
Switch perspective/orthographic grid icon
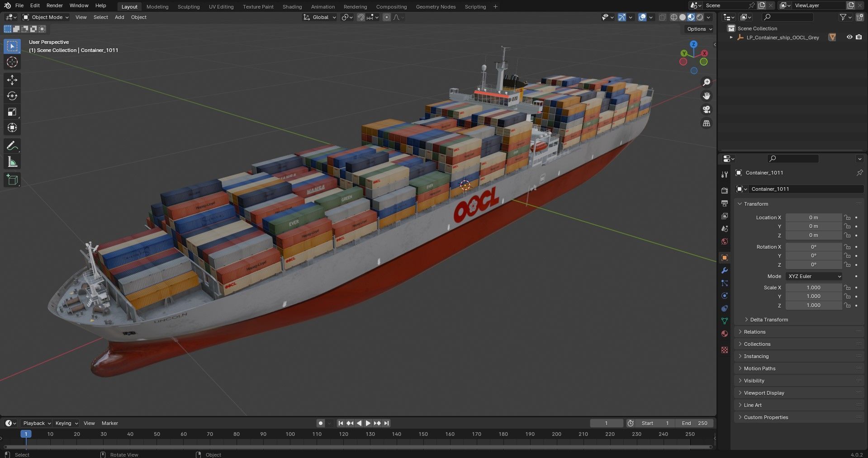pyautogui.click(x=707, y=123)
